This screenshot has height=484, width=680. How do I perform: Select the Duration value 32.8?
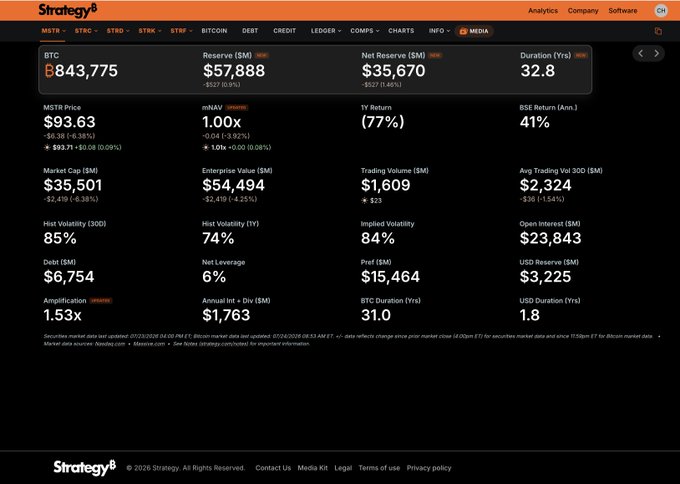pos(537,71)
